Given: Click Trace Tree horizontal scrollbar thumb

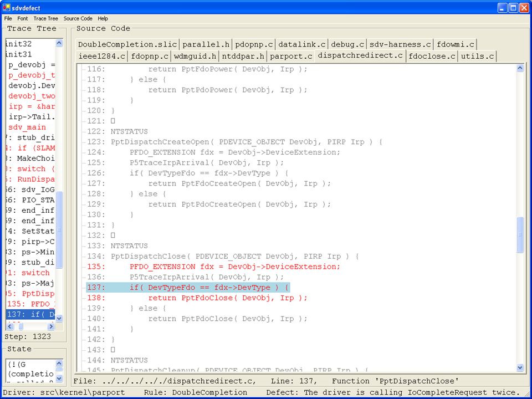Looking at the screenshot, I should click(x=21, y=326).
